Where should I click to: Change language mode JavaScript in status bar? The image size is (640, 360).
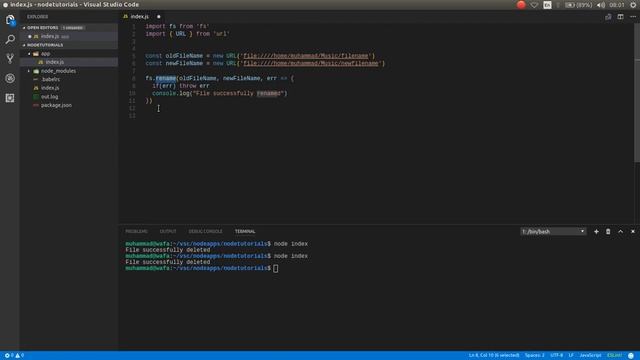point(590,356)
